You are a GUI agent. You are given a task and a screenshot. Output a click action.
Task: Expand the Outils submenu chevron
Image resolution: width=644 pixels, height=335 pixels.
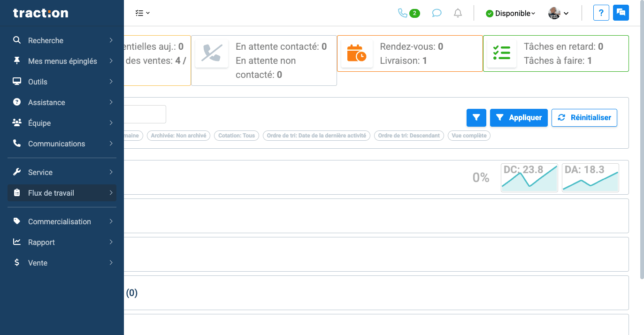coord(111,82)
